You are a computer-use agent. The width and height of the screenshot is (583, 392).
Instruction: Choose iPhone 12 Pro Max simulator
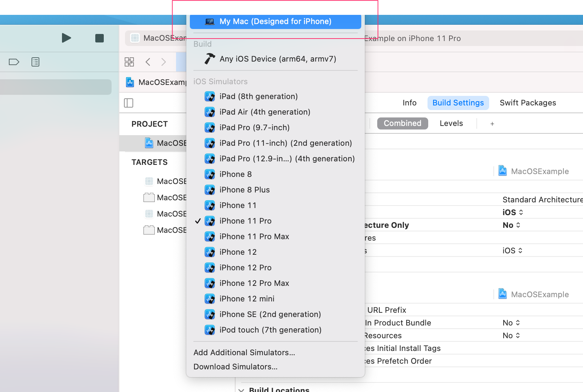coord(276,283)
